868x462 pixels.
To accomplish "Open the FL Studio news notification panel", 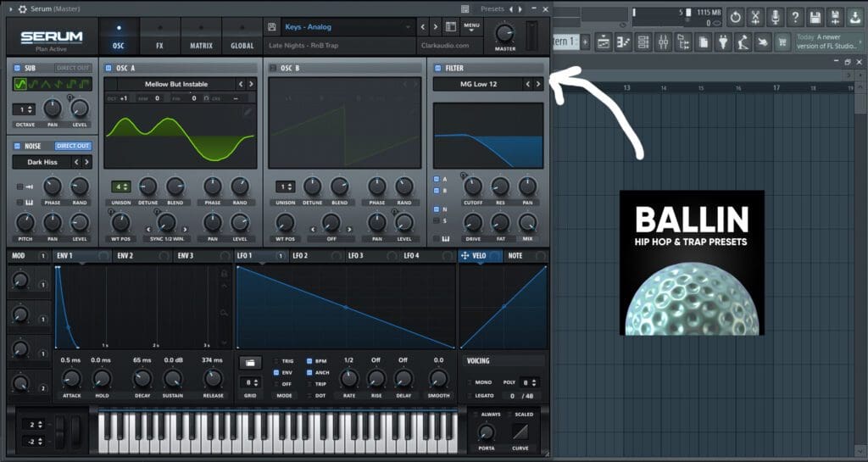I will click(x=827, y=42).
